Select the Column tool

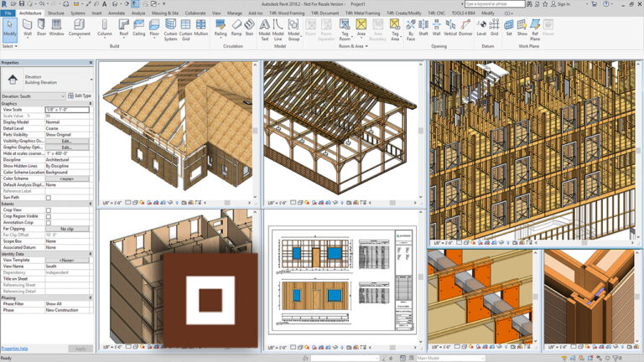pyautogui.click(x=104, y=28)
